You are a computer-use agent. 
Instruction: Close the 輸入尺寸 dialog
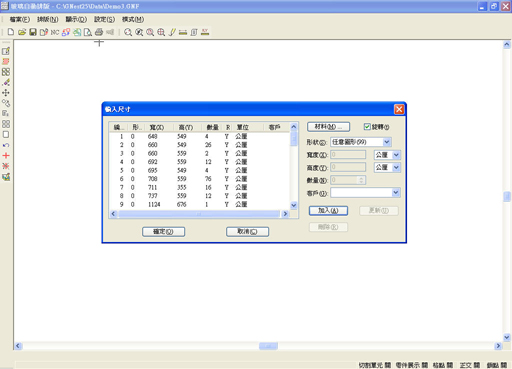click(x=399, y=109)
